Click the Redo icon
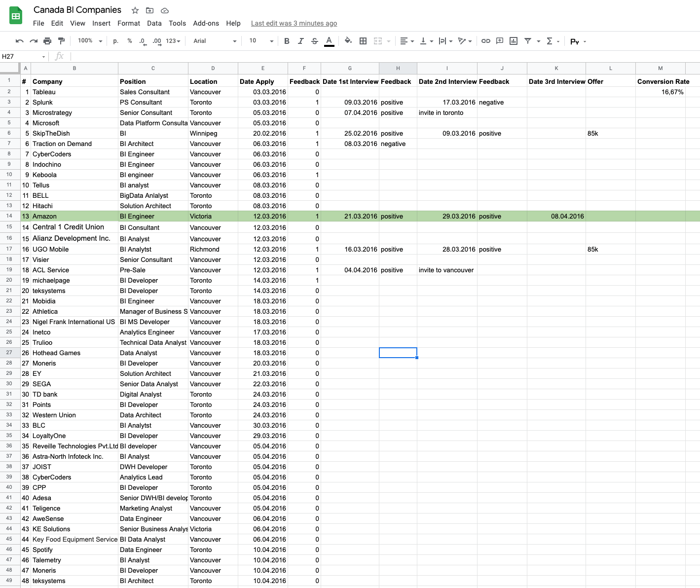Screen dimensions: 700x588 click(x=34, y=41)
